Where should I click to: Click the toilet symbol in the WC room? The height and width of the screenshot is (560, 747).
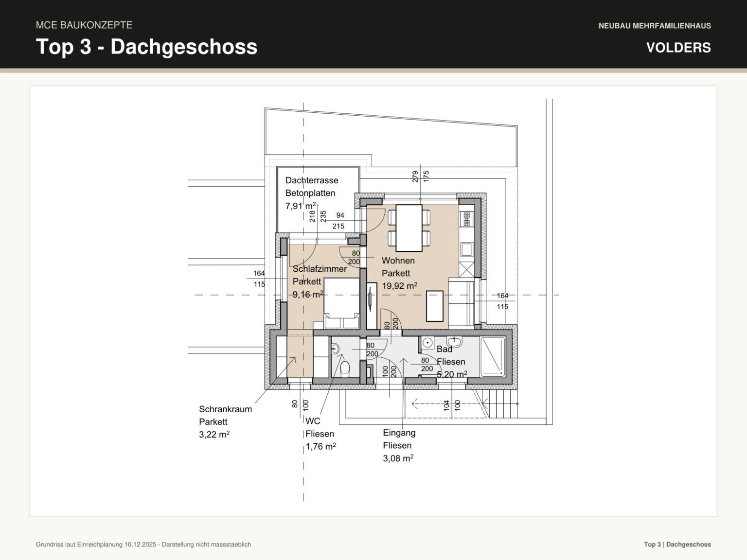(345, 368)
